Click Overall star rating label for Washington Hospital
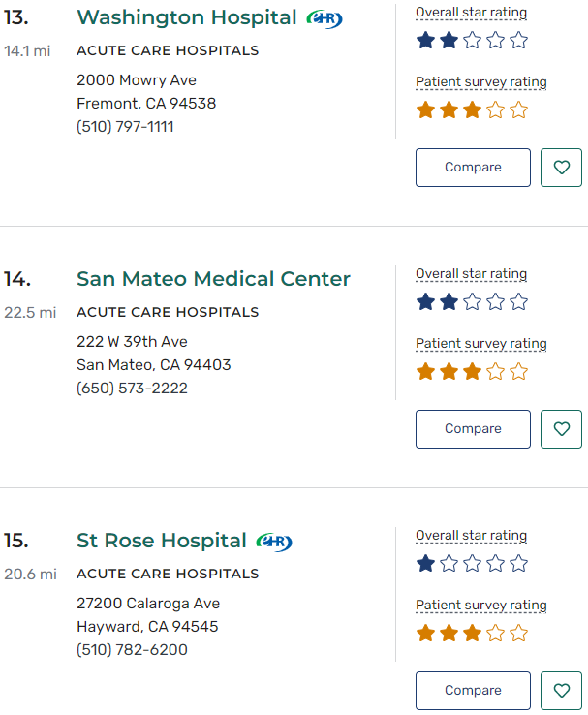588x715 pixels. point(471,13)
